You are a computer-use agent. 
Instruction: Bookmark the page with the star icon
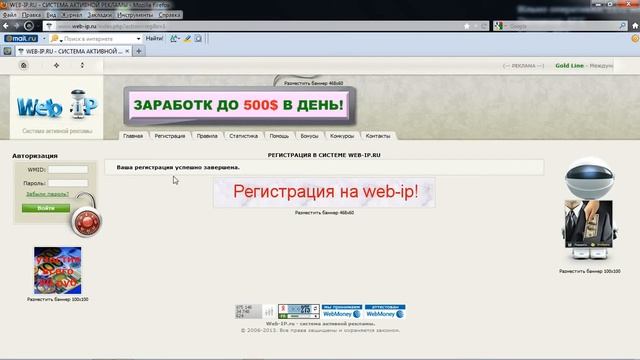coord(467,26)
